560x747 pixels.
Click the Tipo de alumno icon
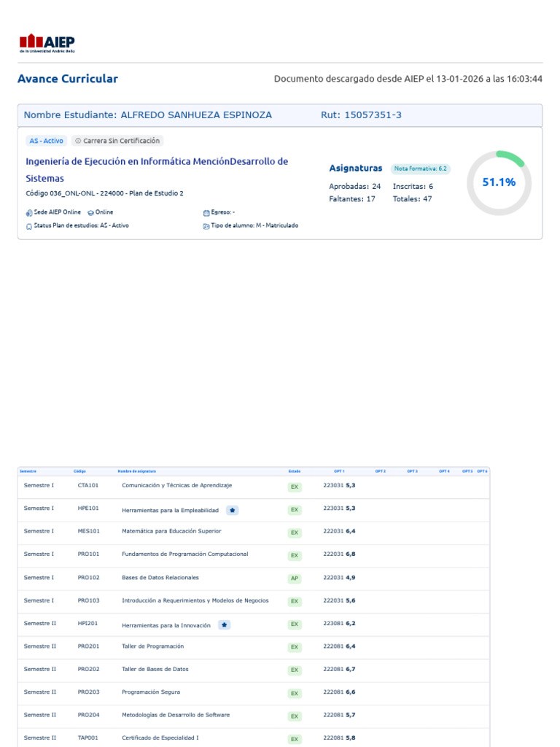(x=206, y=226)
